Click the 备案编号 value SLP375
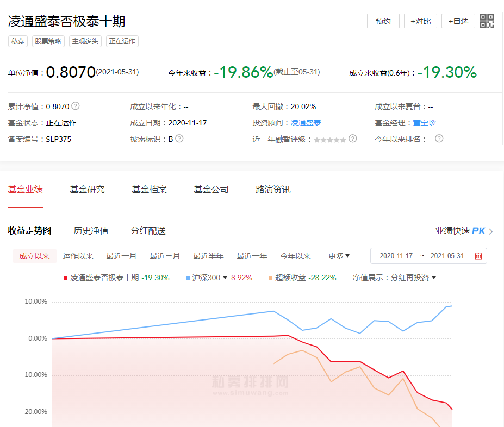The image size is (504, 427). (x=59, y=139)
